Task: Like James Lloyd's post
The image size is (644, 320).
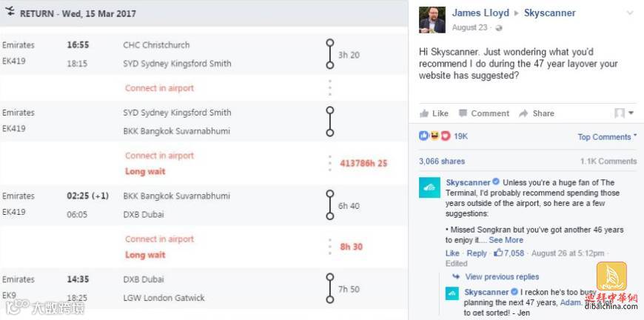Action: [x=434, y=113]
